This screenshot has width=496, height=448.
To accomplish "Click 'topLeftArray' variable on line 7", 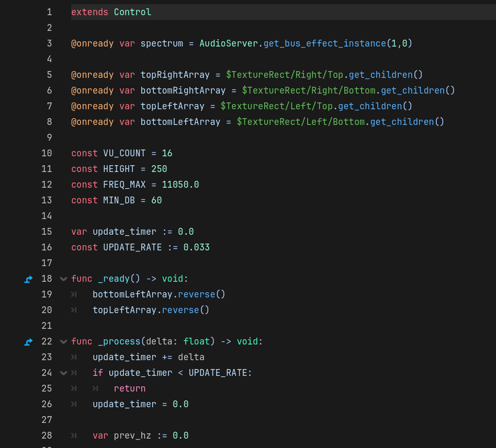I will click(173, 106).
